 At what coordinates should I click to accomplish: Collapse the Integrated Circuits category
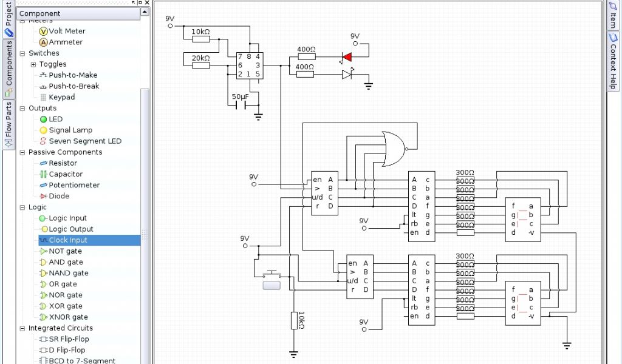point(23,328)
